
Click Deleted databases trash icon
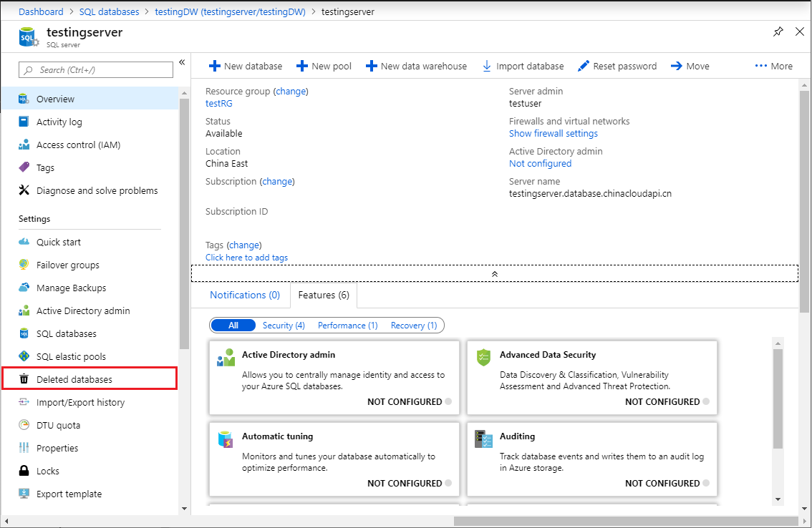pyautogui.click(x=24, y=379)
